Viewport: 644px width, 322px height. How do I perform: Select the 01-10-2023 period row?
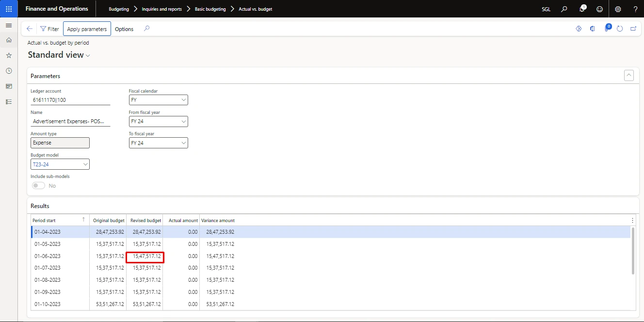coord(330,304)
